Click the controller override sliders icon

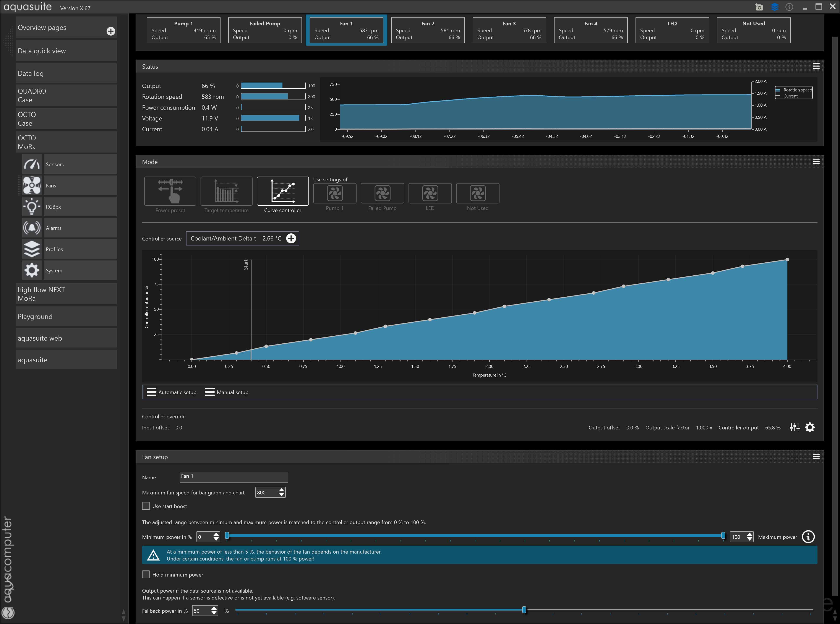coord(794,427)
